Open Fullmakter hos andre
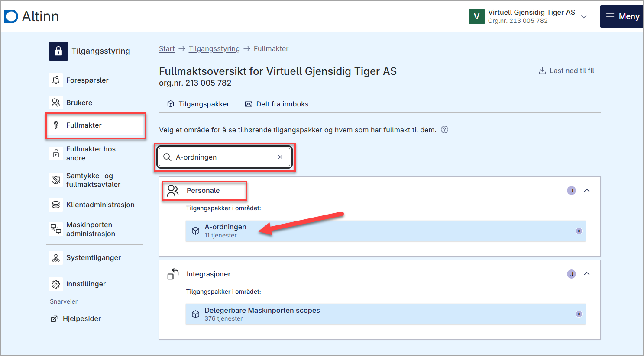Viewport: 644px width, 356px height. [95, 154]
